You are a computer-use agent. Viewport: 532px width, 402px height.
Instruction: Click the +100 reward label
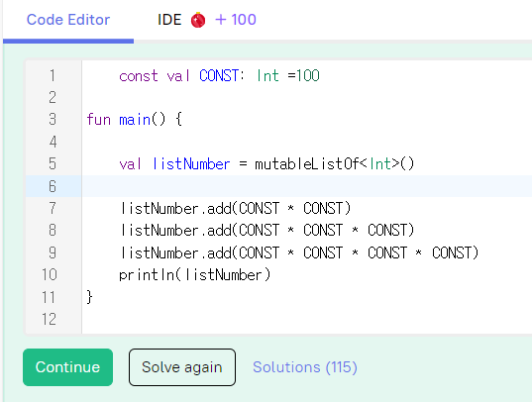coord(236,20)
